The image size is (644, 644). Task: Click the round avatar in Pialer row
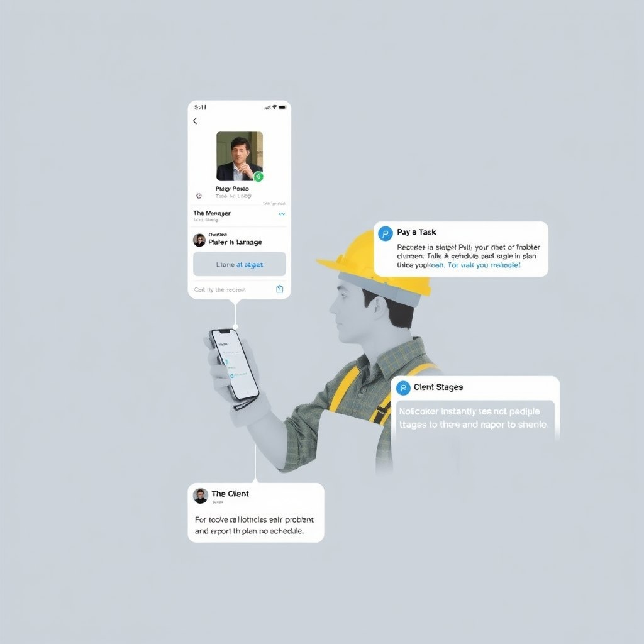[199, 240]
